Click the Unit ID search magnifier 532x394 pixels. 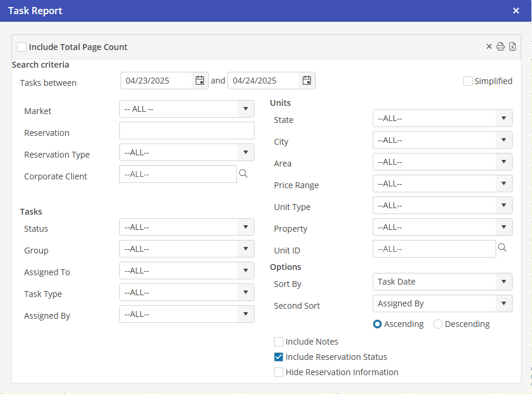[x=502, y=248]
